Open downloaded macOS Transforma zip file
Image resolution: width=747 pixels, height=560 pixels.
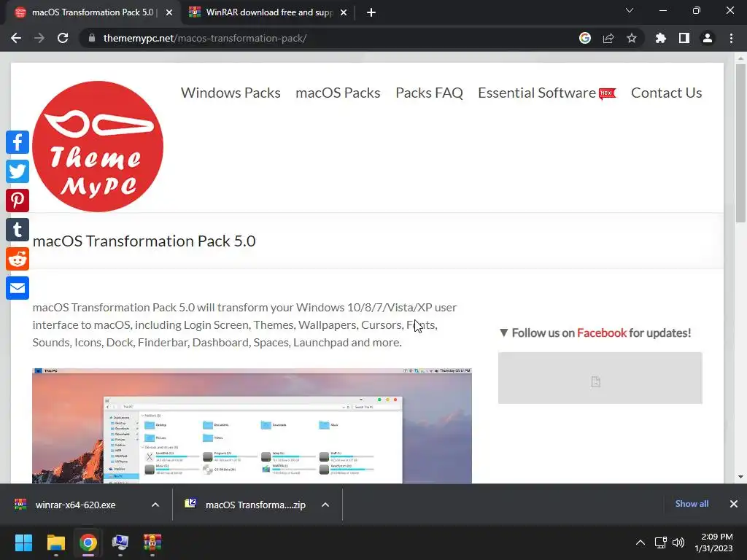coord(245,505)
